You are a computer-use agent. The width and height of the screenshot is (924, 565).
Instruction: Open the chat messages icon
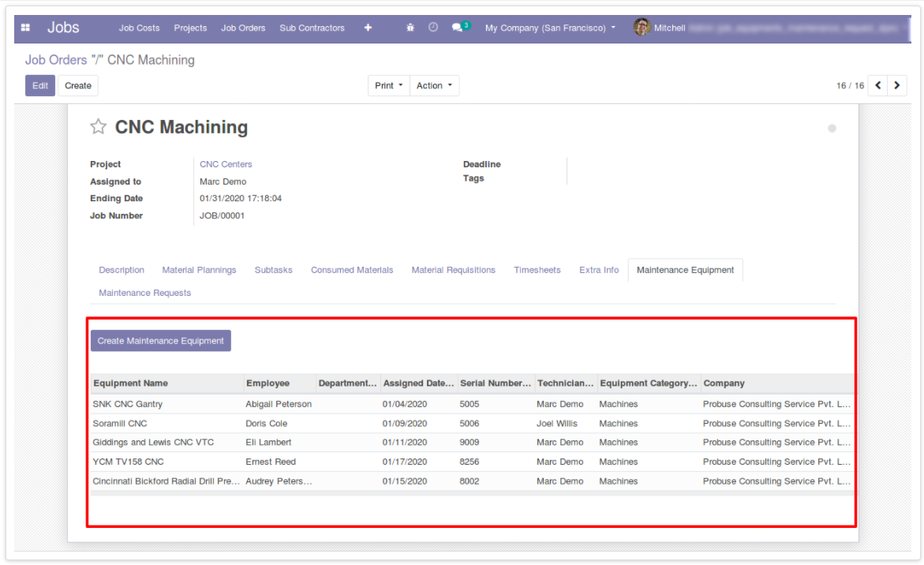click(458, 28)
